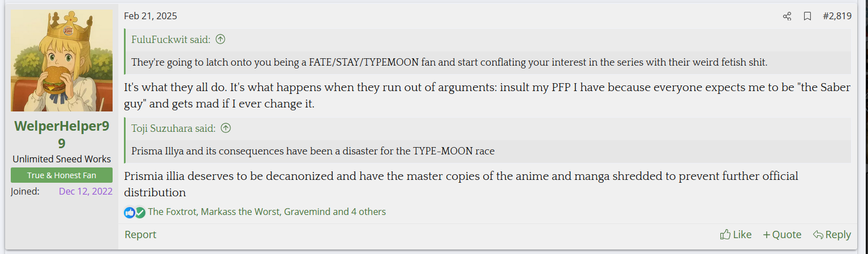Click the Saber burger avatar image

[62, 61]
